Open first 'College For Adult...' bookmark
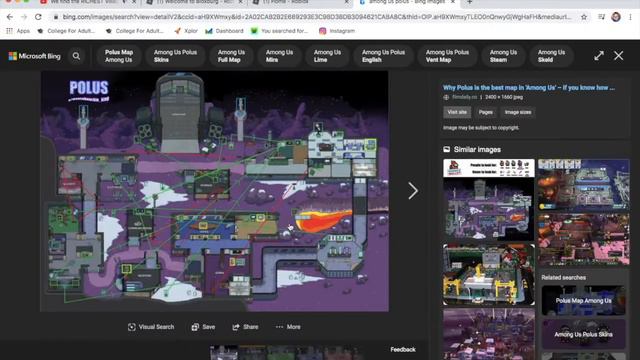The width and height of the screenshot is (640, 360). 66,31
